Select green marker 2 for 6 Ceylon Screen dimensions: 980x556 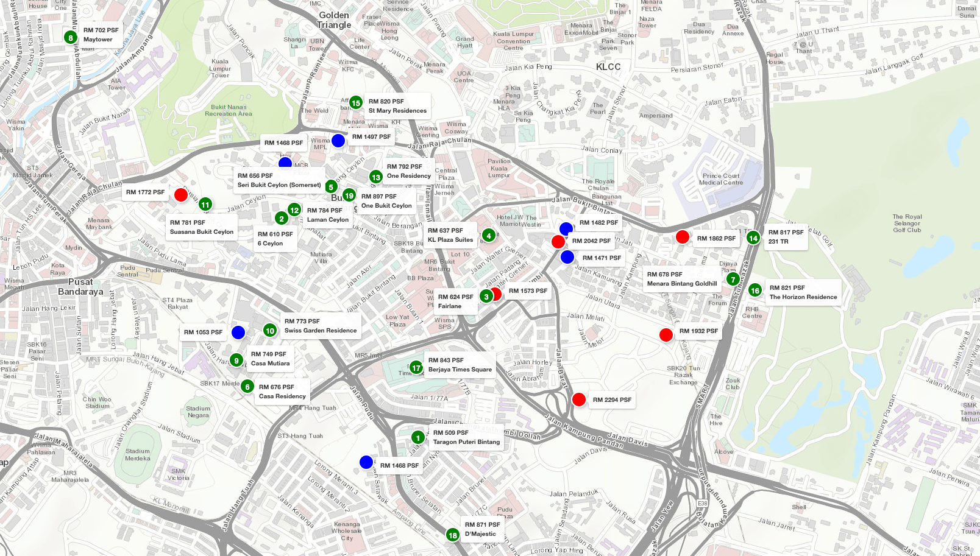[281, 218]
